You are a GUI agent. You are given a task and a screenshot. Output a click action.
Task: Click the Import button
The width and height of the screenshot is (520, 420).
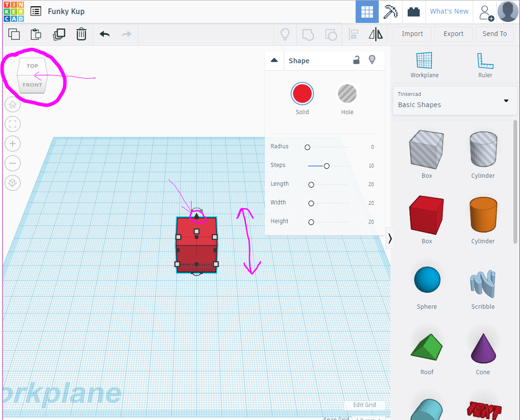[x=412, y=34]
